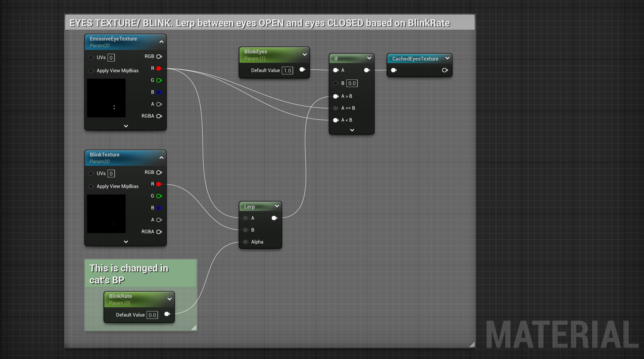Click the If node's output pin
This screenshot has height=359, width=644.
[367, 70]
